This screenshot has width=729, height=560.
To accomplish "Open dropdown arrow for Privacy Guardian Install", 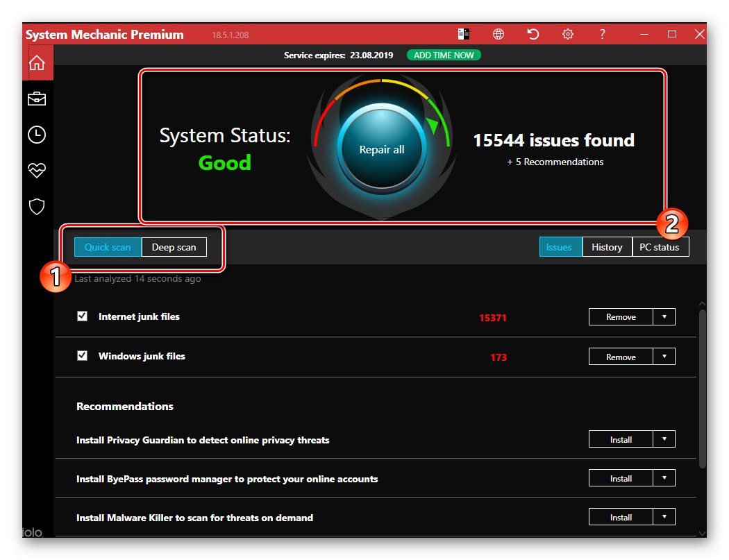I will click(664, 439).
